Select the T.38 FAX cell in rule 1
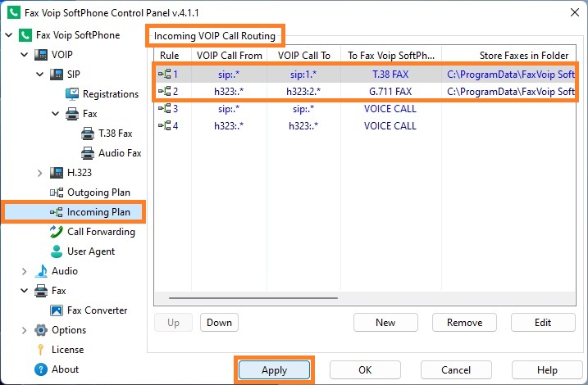This screenshot has height=385, width=588. click(x=390, y=75)
